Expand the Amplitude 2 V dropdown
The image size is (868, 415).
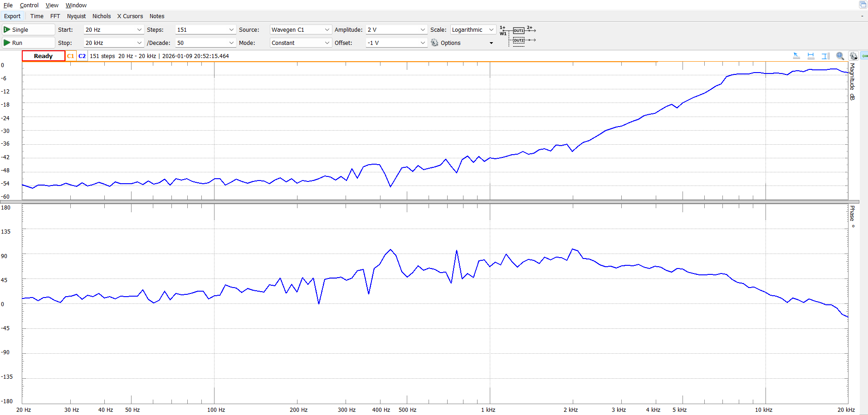click(x=396, y=29)
